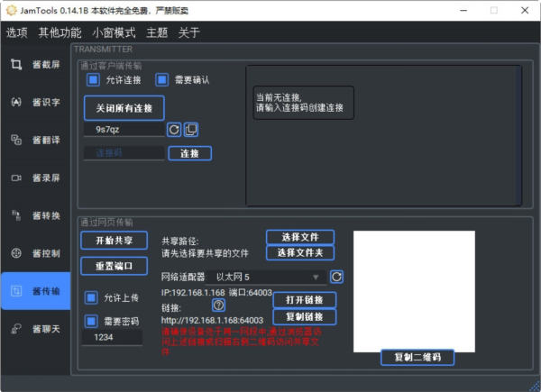Choose the 酱录屏 screen record icon
The height and width of the screenshot is (392, 541).
point(16,178)
